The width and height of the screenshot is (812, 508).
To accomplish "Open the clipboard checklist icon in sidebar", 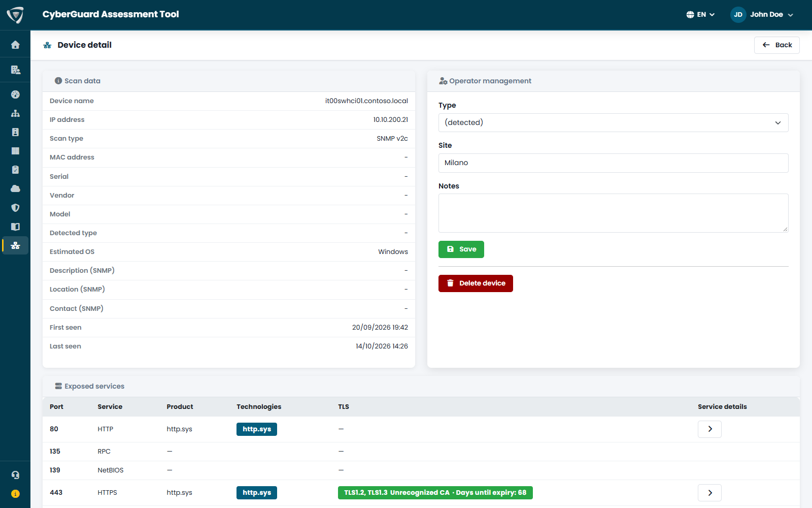I will (15, 170).
